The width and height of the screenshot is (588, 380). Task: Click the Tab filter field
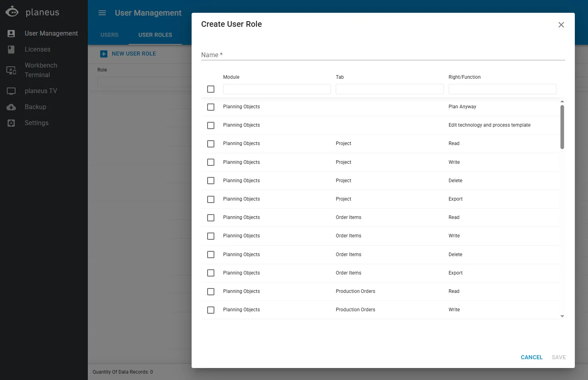point(390,89)
